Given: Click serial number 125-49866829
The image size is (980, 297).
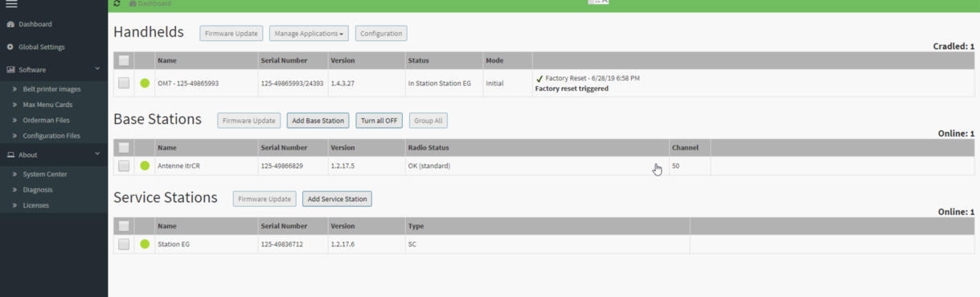Looking at the screenshot, I should [282, 166].
